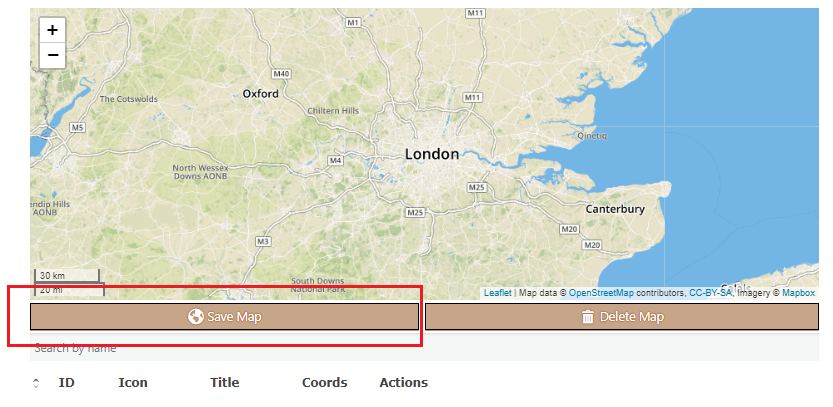Zoom in on the map with plus button
The height and width of the screenshot is (407, 833).
tap(53, 30)
